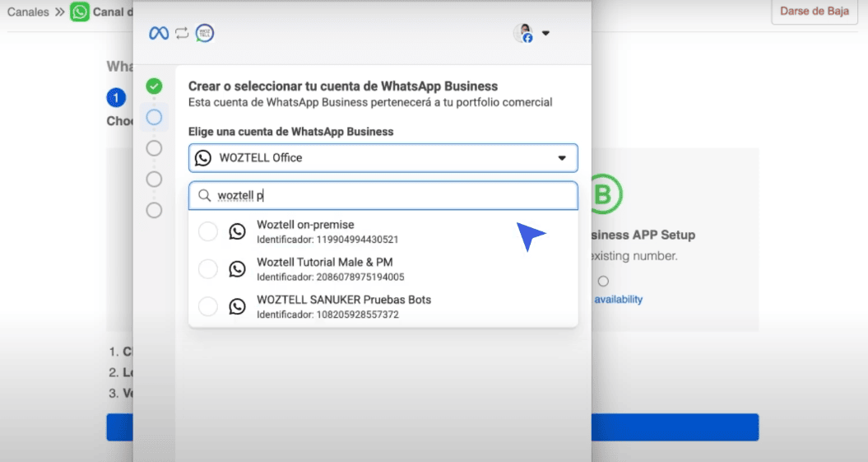Select radio button for Woztell on-premise
Image resolution: width=868 pixels, height=462 pixels.
pyautogui.click(x=208, y=231)
